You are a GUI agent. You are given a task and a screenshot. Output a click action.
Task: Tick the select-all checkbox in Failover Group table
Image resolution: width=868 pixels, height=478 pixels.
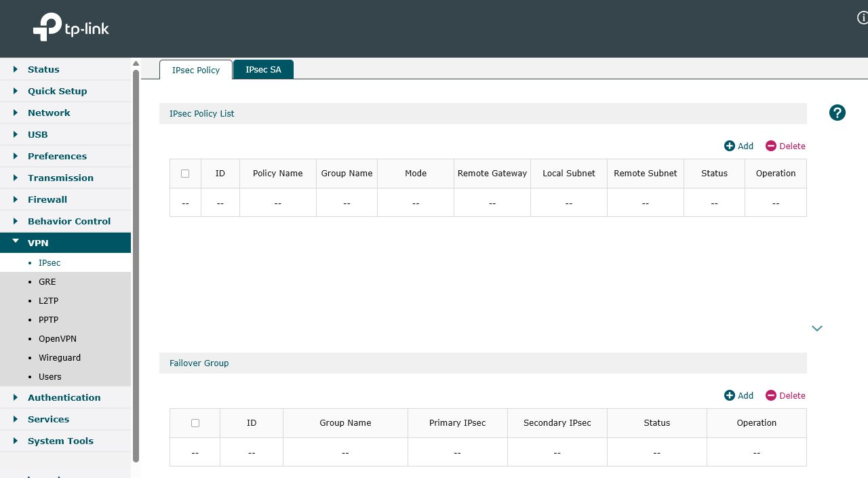pos(195,423)
